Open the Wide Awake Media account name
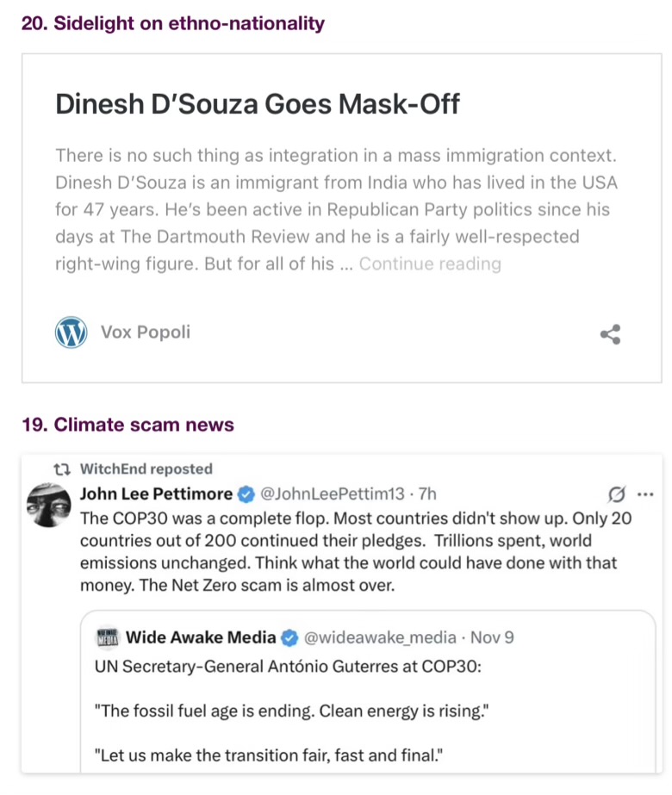The height and width of the screenshot is (795, 672). (201, 638)
